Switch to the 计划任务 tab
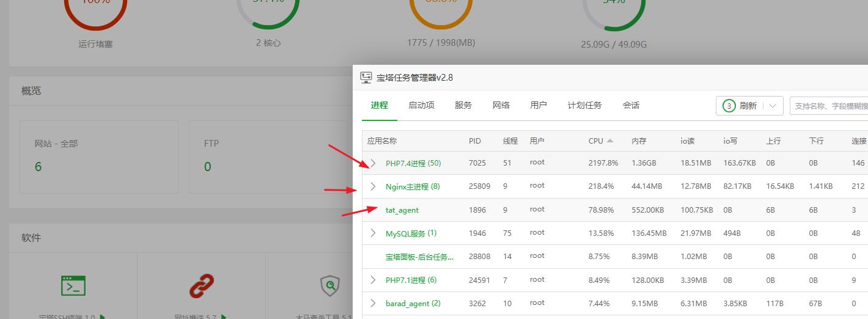 pyautogui.click(x=584, y=105)
